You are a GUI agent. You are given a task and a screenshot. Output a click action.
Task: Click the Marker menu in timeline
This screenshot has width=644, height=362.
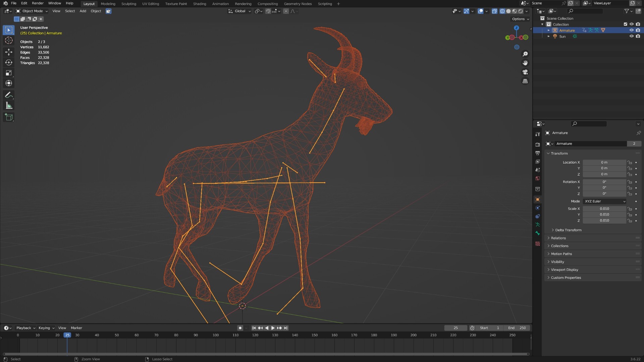pos(76,328)
